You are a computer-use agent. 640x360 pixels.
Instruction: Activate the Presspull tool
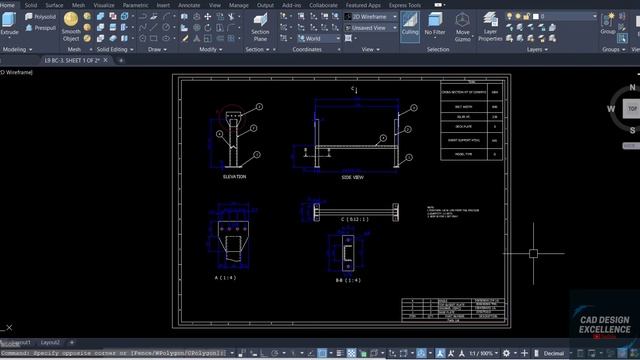coord(40,28)
